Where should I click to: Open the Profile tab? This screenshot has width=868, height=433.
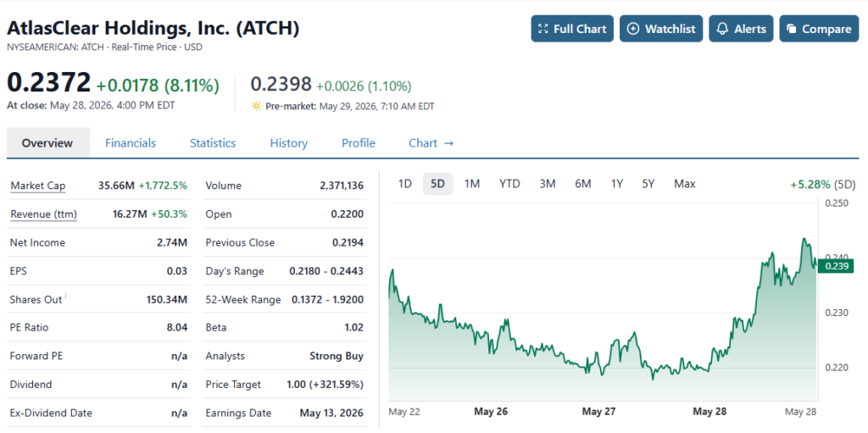click(x=359, y=143)
